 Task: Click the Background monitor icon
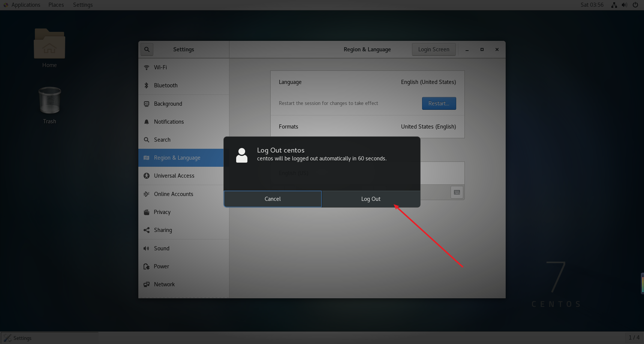pos(147,104)
